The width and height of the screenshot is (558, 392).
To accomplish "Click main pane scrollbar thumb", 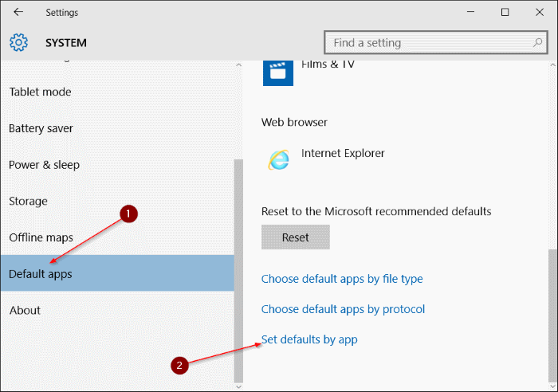I will tap(552, 316).
